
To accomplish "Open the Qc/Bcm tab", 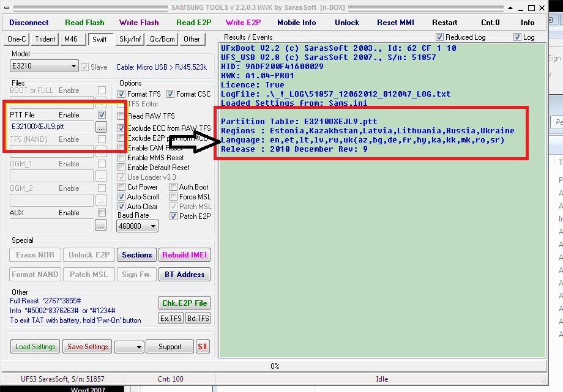I will coord(162,39).
